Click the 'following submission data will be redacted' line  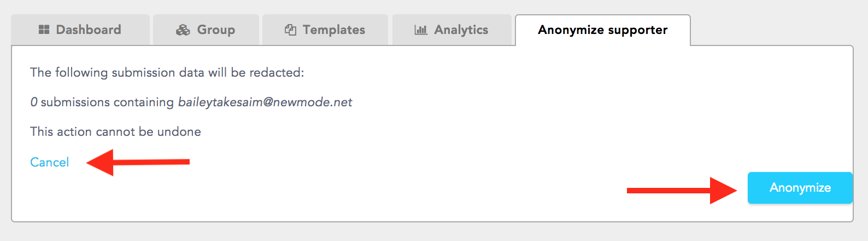[x=167, y=72]
